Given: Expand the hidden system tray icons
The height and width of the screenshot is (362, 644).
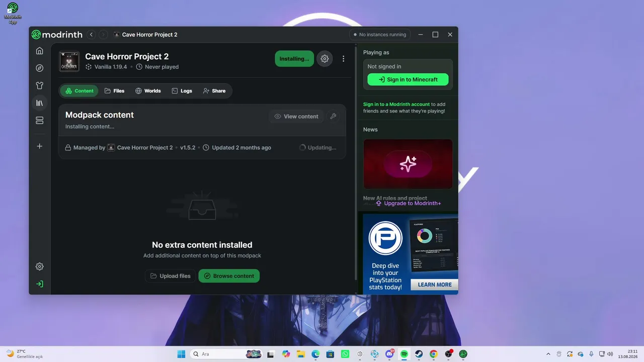Looking at the screenshot, I should click(548, 354).
